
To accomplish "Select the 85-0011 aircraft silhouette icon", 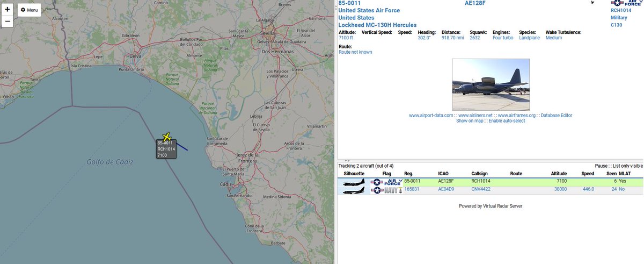I will click(x=354, y=182).
